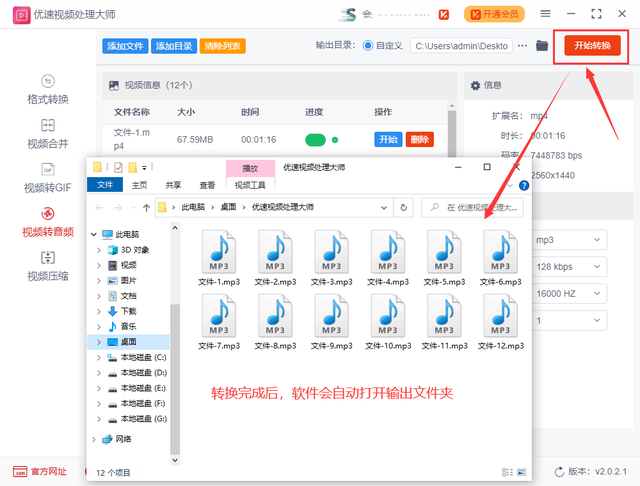The image size is (640, 486).
Task: Open the 视频合并 sidebar tool
Action: pos(48,134)
